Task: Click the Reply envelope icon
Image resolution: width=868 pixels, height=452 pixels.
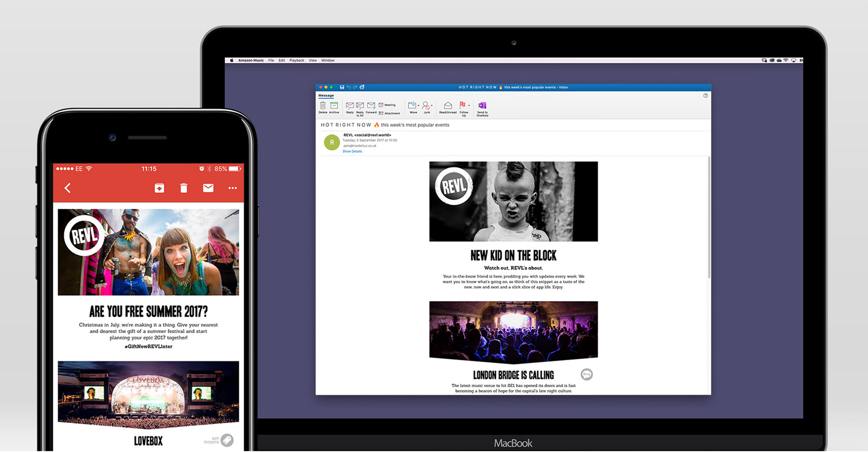Action: coord(350,108)
